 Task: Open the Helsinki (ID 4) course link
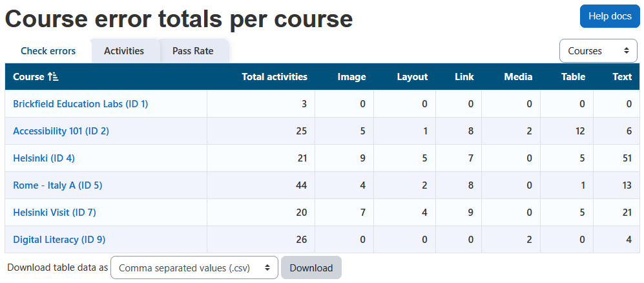click(44, 158)
